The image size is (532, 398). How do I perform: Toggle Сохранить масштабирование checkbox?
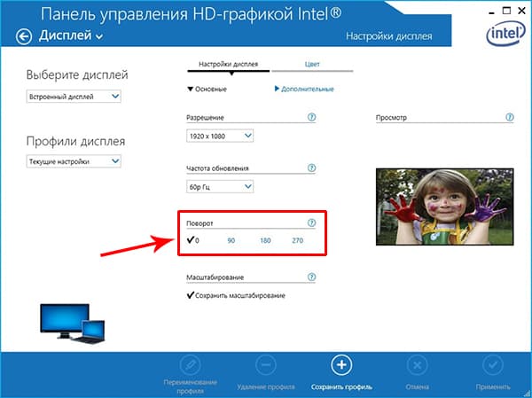pyautogui.click(x=236, y=295)
